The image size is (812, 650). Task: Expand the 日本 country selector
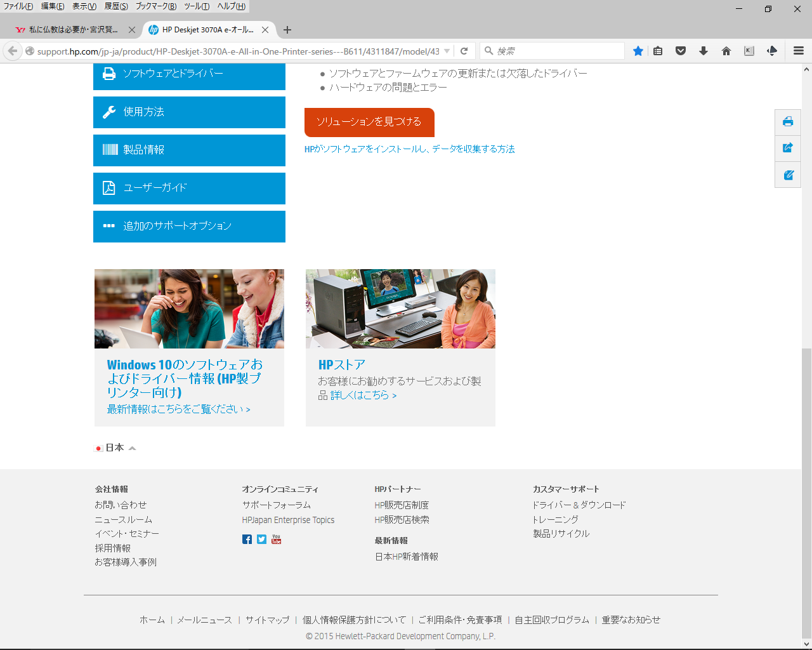coord(115,448)
